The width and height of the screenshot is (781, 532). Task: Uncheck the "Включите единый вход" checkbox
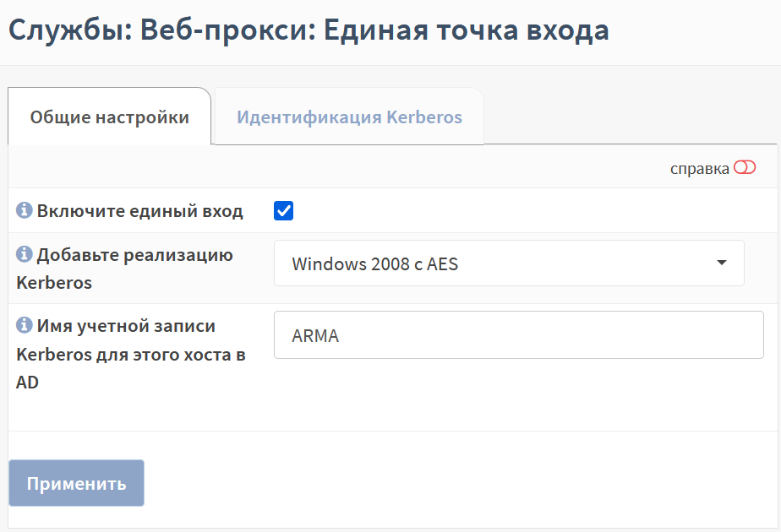point(283,210)
